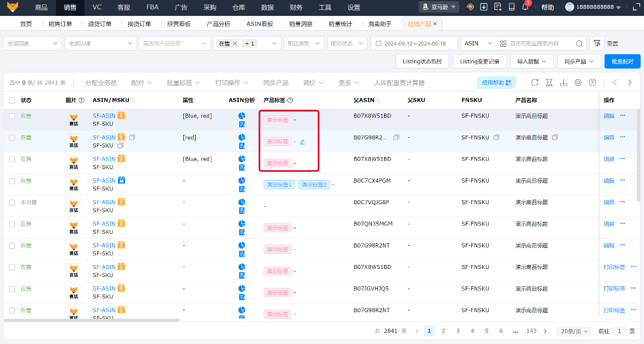
Task: Switch to the 销量统计 tab
Action: [340, 24]
